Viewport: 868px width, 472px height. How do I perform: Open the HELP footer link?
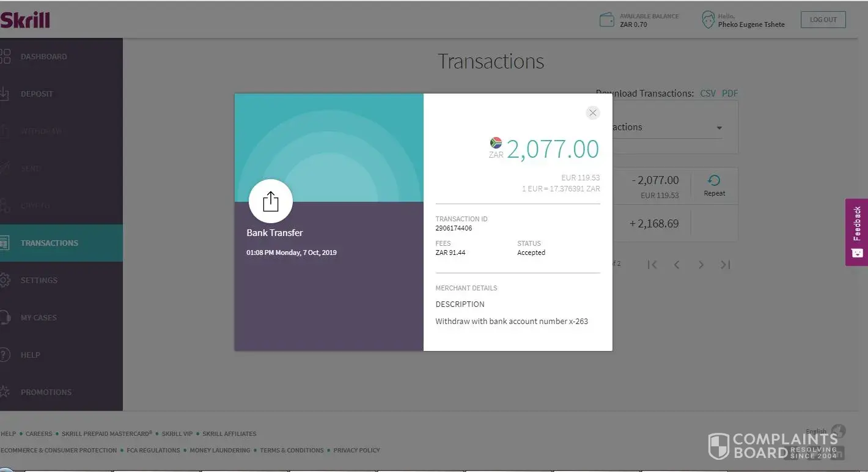[x=8, y=434]
